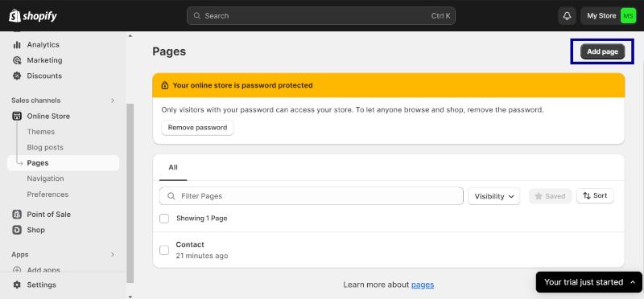Screen dimensions: 644x299
Task: Open Navigation in the sidebar
Action: pos(45,178)
